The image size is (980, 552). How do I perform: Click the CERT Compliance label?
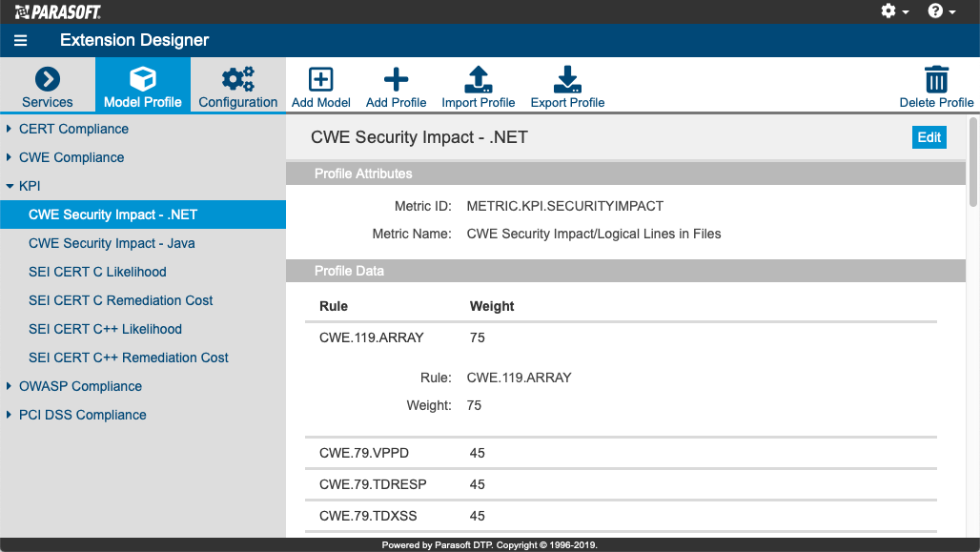click(x=73, y=129)
